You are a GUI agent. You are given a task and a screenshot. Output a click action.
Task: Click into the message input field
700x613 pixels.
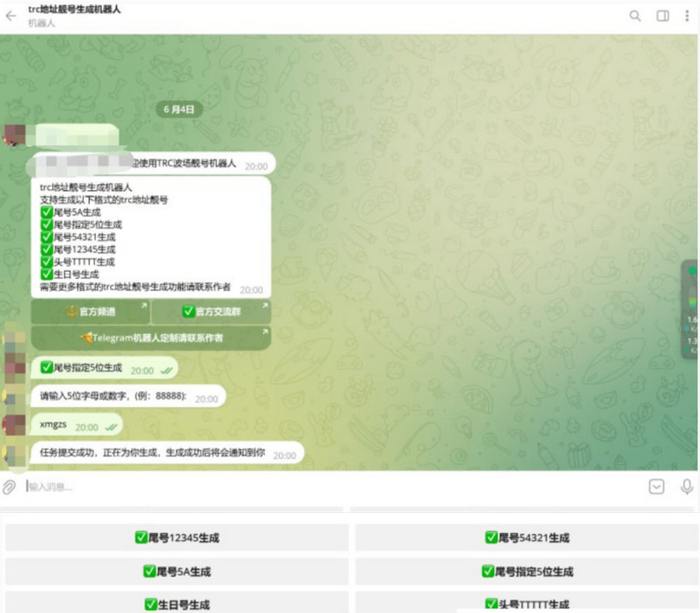tap(335, 486)
